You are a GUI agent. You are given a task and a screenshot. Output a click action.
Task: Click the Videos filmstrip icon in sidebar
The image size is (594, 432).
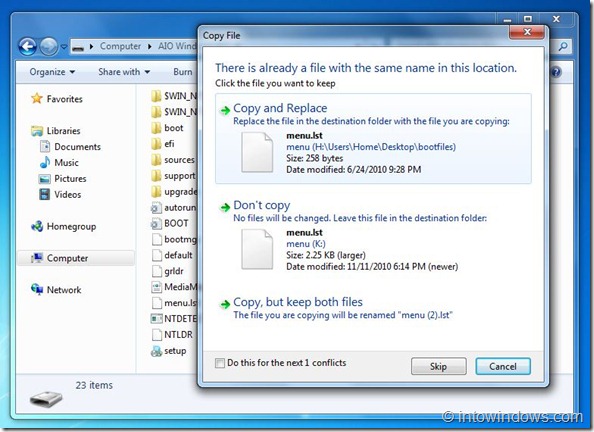point(45,194)
